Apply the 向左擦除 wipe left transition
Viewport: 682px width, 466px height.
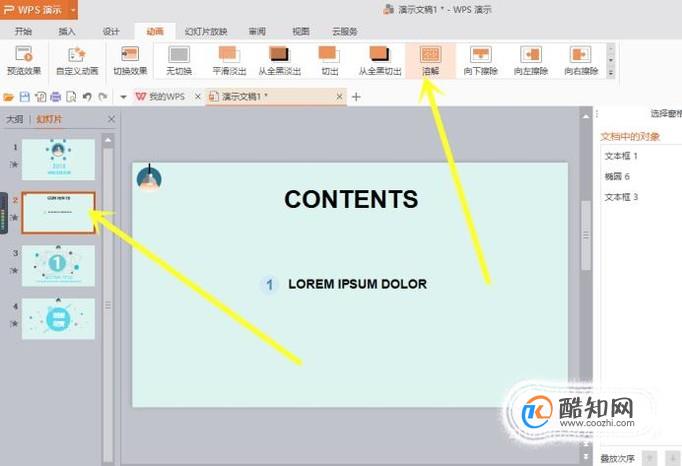pyautogui.click(x=531, y=61)
